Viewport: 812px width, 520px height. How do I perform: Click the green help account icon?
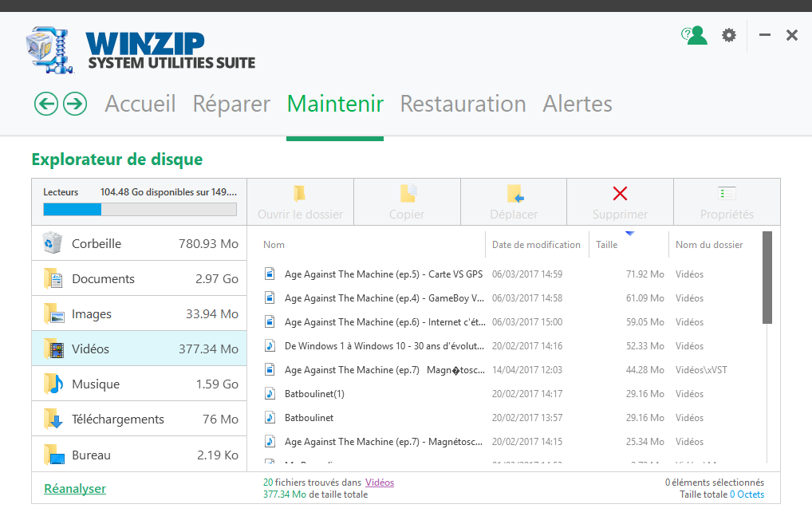pos(693,35)
